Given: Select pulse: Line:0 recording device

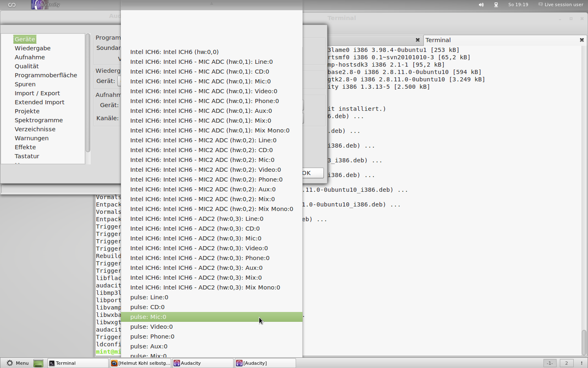Looking at the screenshot, I should coord(212,297).
